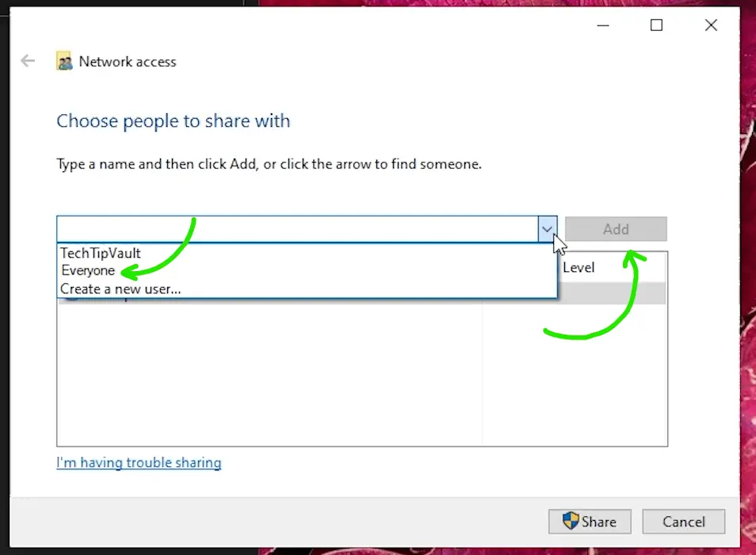
Task: Go back using the back arrow
Action: [x=28, y=61]
